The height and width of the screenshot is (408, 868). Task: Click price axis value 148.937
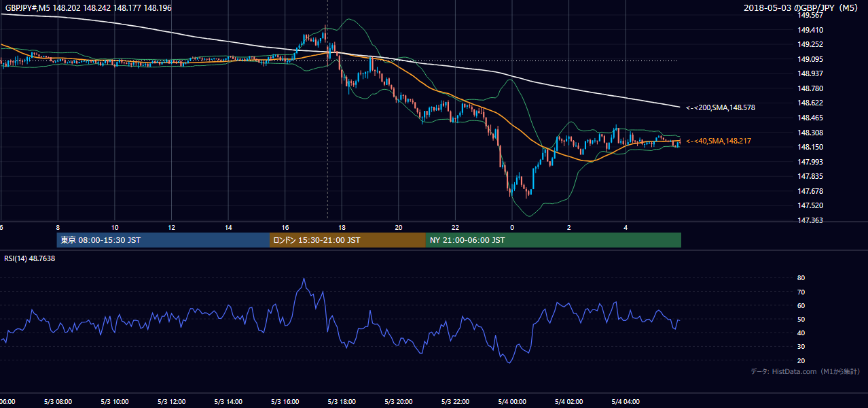tap(810, 73)
